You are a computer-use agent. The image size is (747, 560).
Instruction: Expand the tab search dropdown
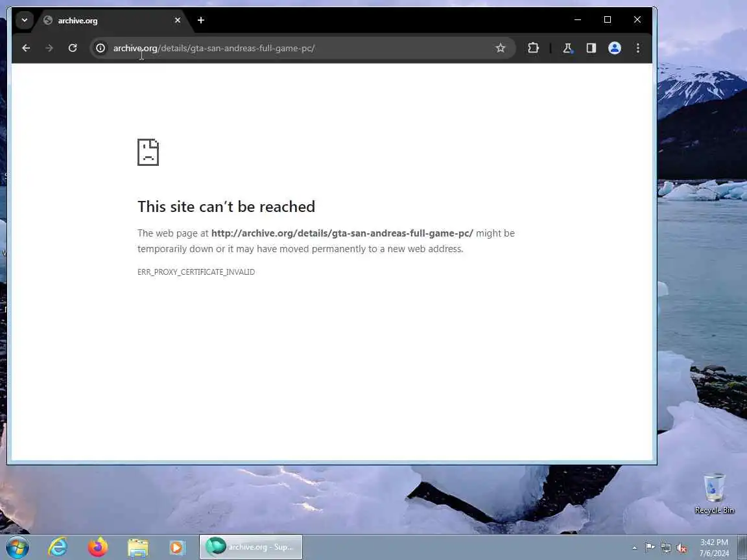pyautogui.click(x=24, y=20)
